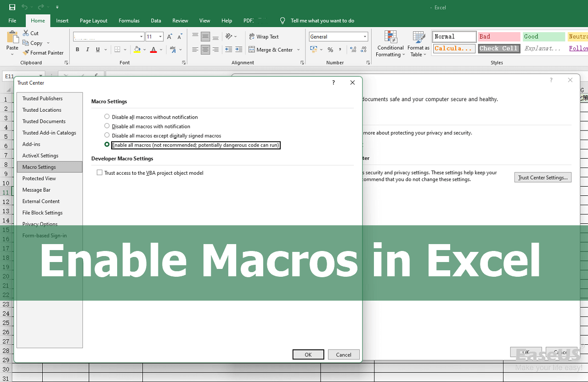588x382 pixels.
Task: Open the Format as Table menu
Action: pyautogui.click(x=418, y=44)
